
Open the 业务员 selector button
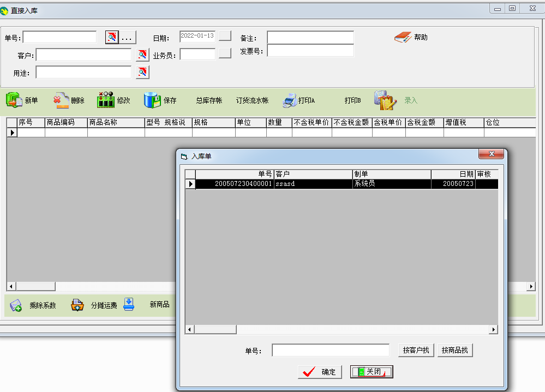(225, 53)
